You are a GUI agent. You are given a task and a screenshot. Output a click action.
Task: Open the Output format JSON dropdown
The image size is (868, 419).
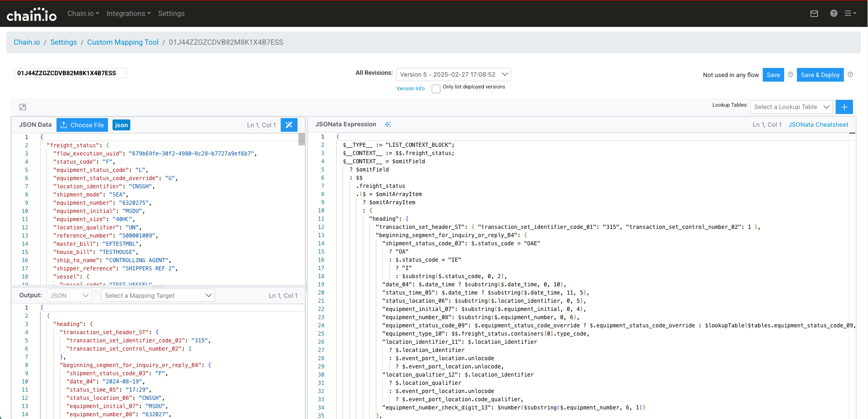point(69,295)
